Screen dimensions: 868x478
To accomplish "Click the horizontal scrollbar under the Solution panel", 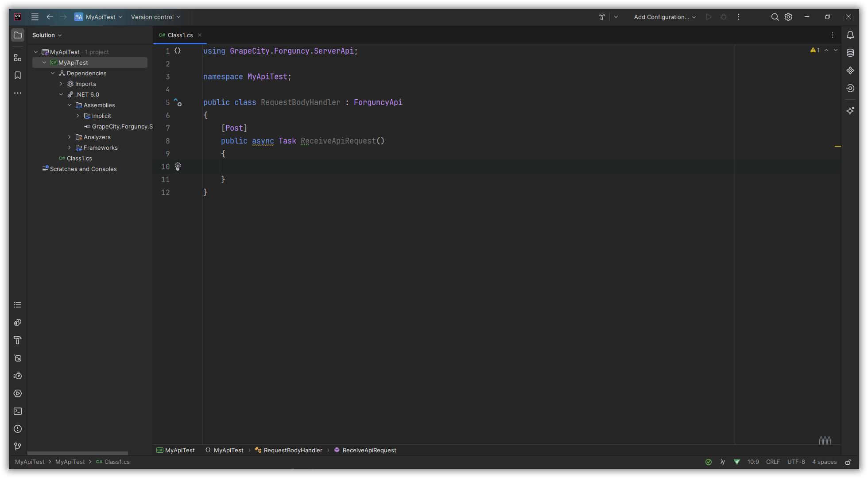I will [x=77, y=453].
